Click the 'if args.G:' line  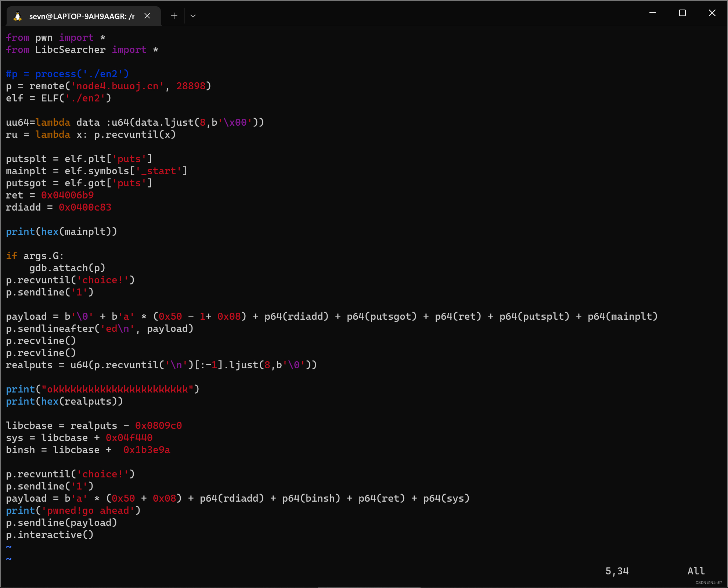click(35, 256)
